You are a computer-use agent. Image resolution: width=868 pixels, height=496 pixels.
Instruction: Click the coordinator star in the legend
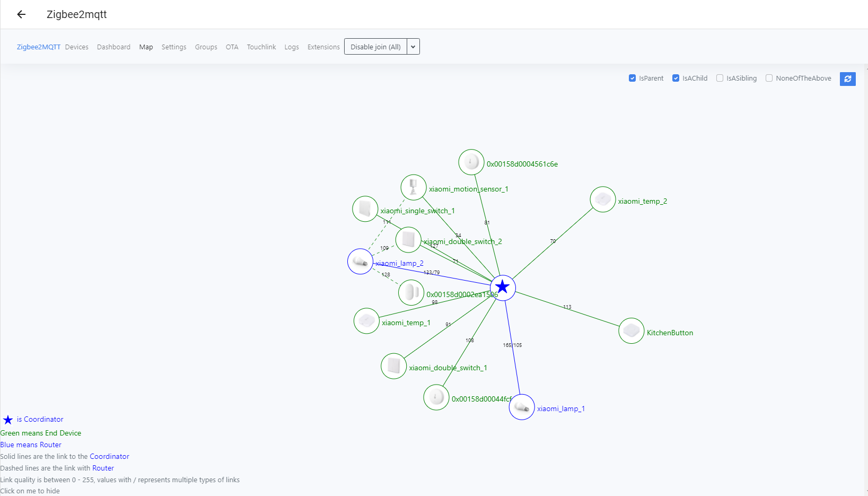(8, 420)
